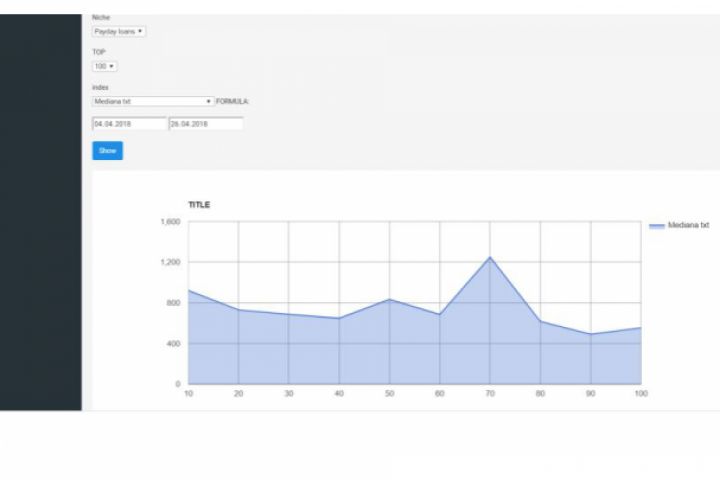Click the x-axis label 50
The height and width of the screenshot is (480, 720).
click(x=389, y=394)
